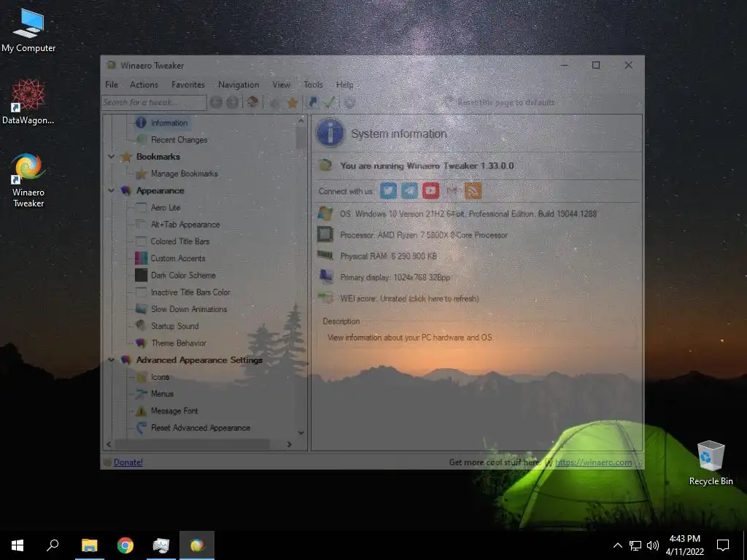The height and width of the screenshot is (560, 747).
Task: Click the processor chip icon
Action: [x=325, y=235]
